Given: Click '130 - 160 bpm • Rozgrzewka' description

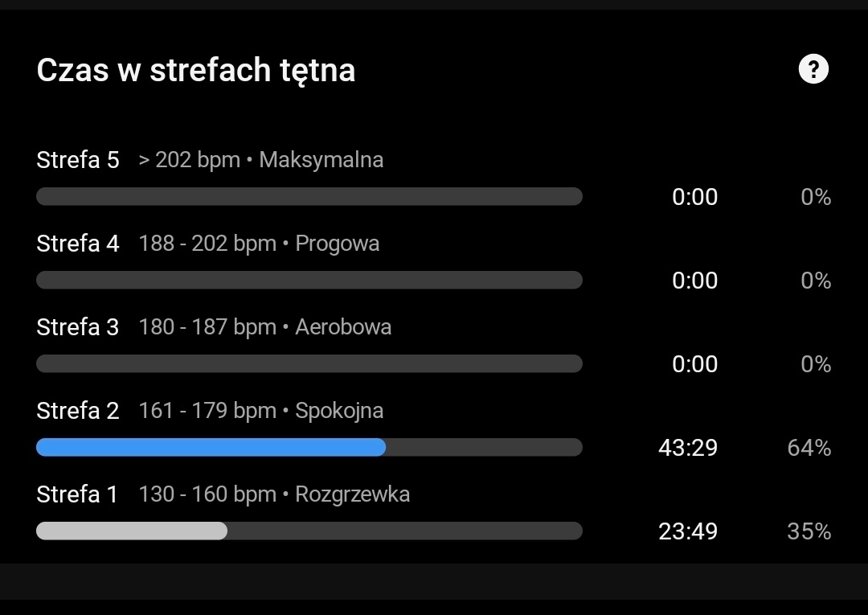Looking at the screenshot, I should tap(274, 494).
